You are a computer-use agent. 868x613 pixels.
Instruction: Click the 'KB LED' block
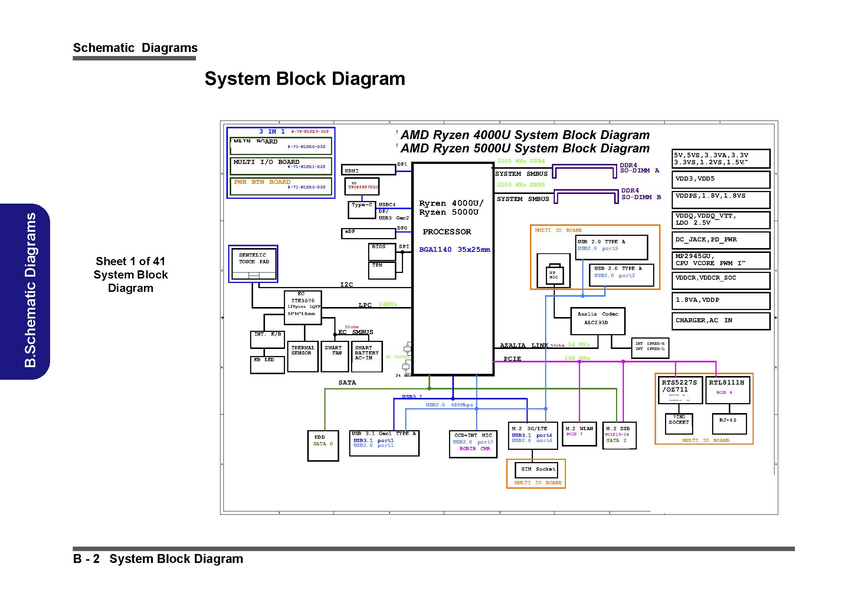point(267,365)
